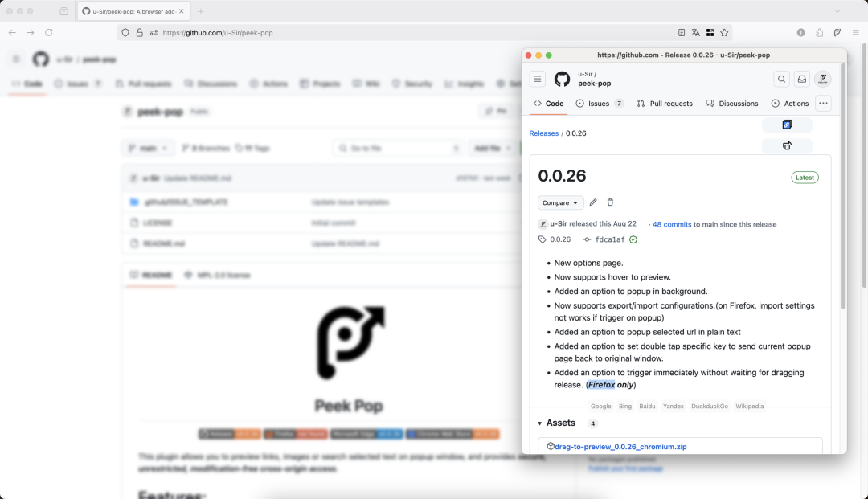
Task: Click the GitHub logo in the popup window
Action: click(562, 79)
